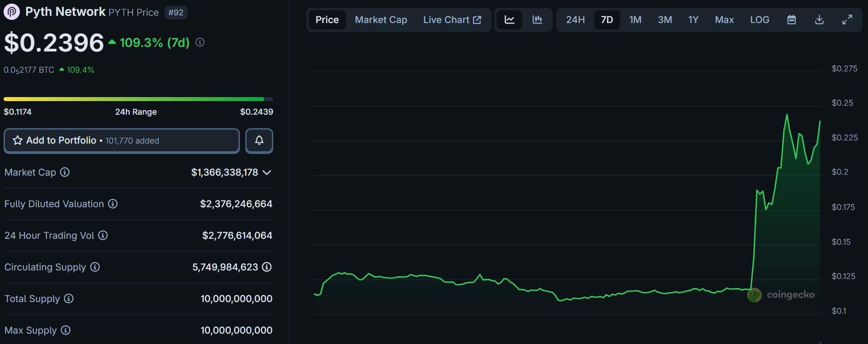Switch to candlestick chart view

click(537, 20)
